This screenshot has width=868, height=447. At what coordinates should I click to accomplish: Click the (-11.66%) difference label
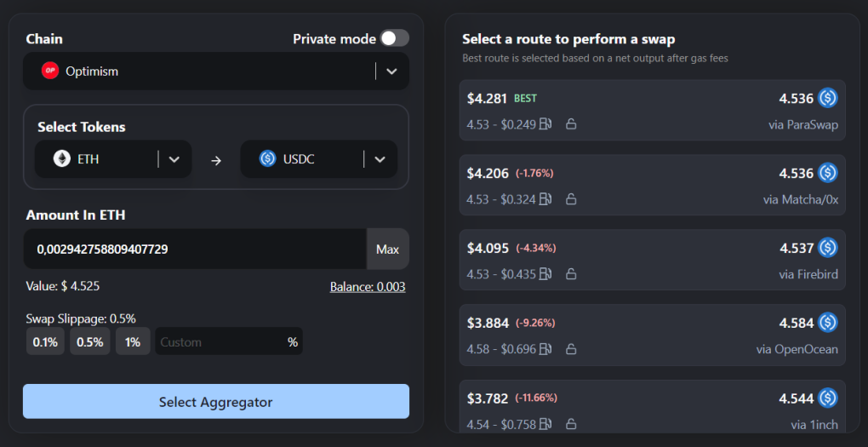(x=536, y=398)
